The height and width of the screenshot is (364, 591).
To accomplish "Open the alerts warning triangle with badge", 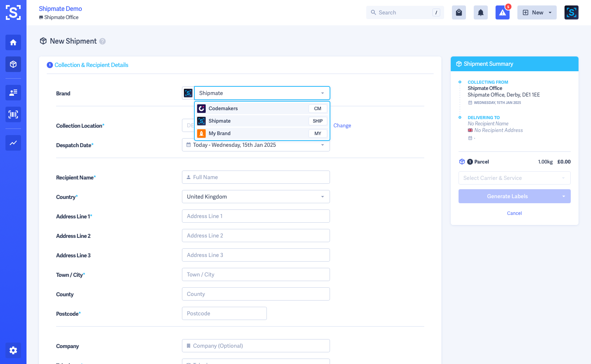I will [x=503, y=12].
